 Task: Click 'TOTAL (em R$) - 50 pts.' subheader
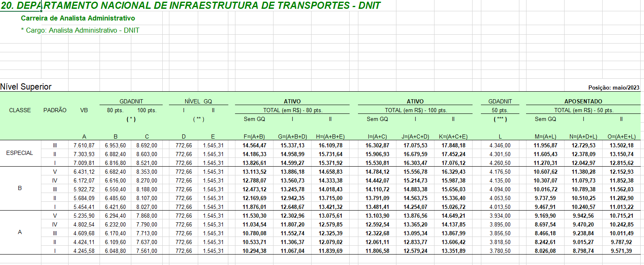pyautogui.click(x=583, y=110)
